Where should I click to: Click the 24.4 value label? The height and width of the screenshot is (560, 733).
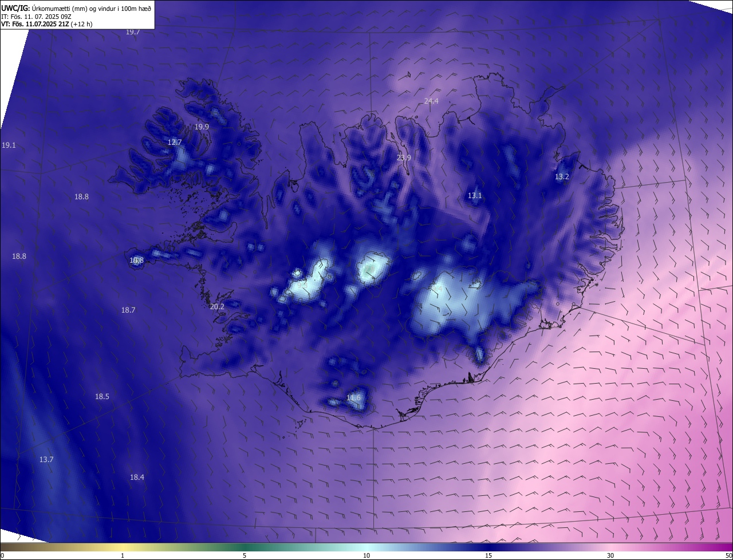[431, 101]
